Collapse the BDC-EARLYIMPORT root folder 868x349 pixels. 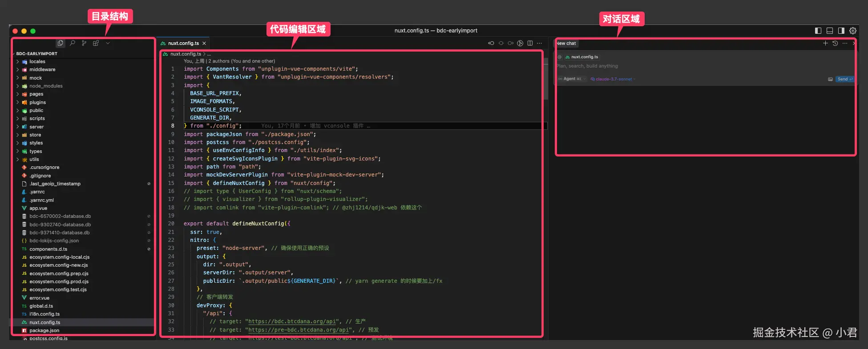pyautogui.click(x=36, y=53)
